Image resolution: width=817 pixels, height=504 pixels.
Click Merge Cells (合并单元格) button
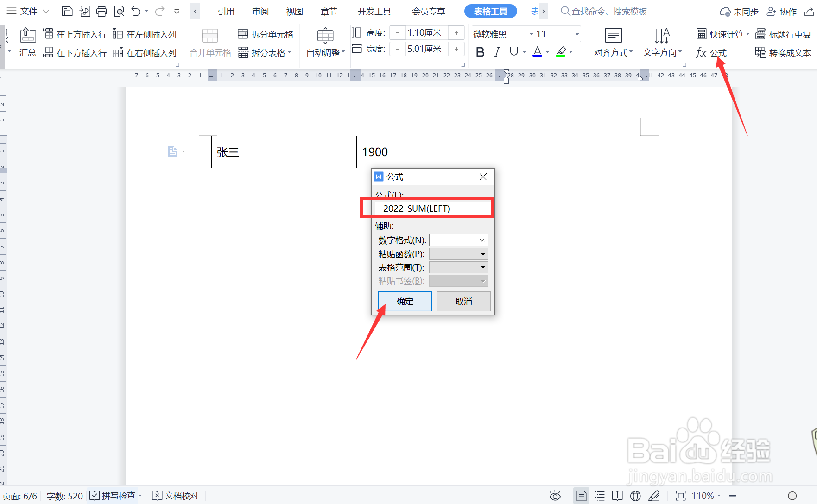[x=210, y=43]
